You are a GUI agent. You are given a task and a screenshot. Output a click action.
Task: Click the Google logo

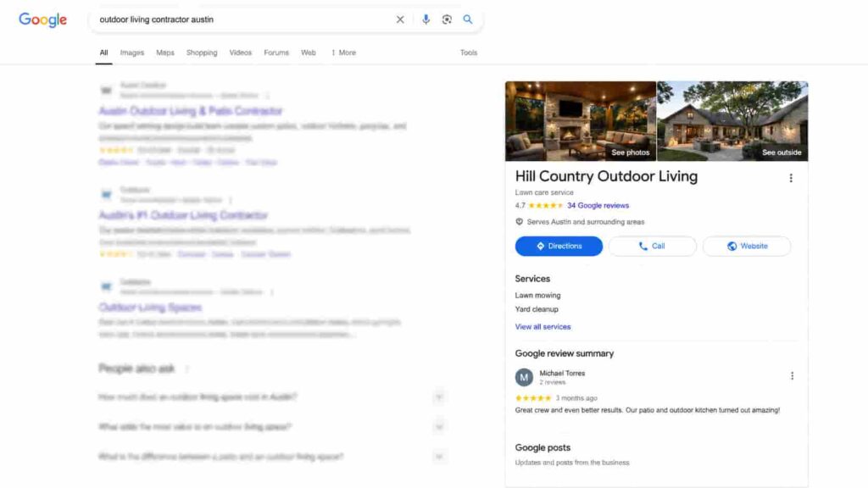42,19
